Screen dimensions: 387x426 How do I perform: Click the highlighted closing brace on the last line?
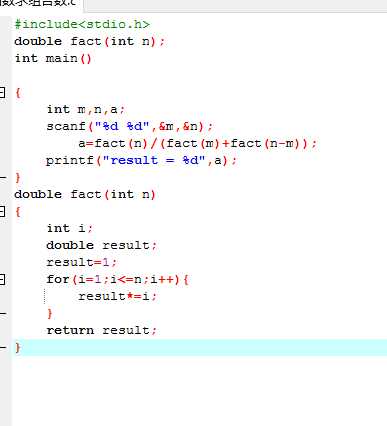pyautogui.click(x=18, y=347)
